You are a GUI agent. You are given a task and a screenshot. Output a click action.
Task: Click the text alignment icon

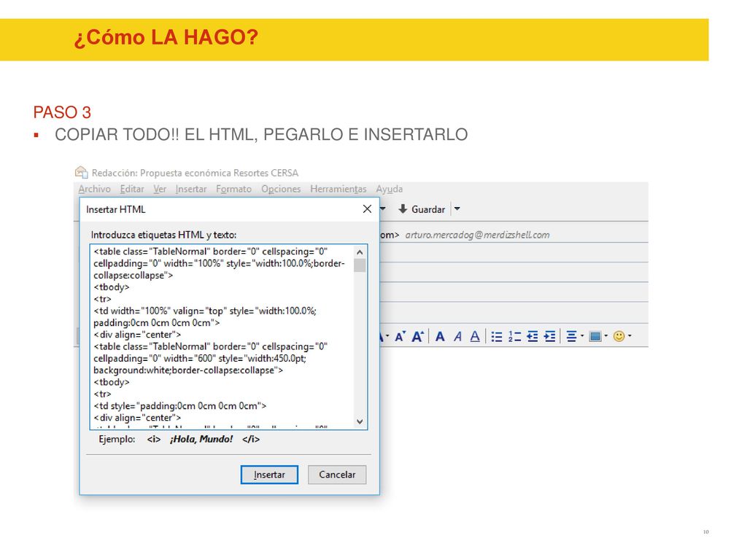[571, 337]
